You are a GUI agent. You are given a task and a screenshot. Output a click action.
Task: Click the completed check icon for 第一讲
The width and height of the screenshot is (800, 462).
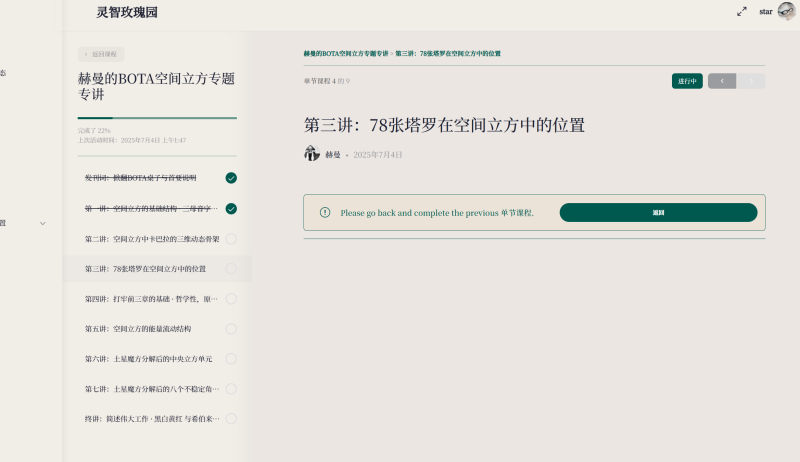231,209
